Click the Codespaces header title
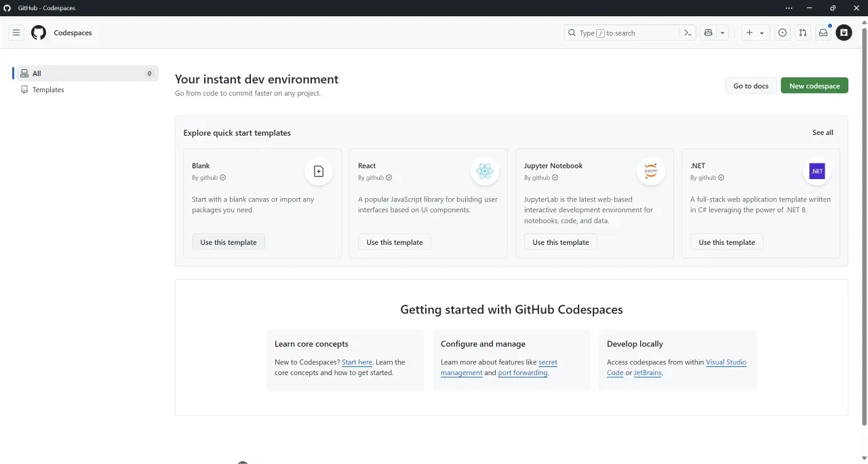The width and height of the screenshot is (868, 464). (73, 33)
